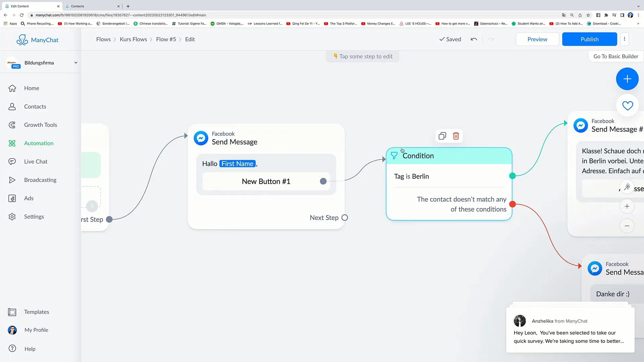
Task: Open the three-dot more options menu
Action: coord(624,39)
